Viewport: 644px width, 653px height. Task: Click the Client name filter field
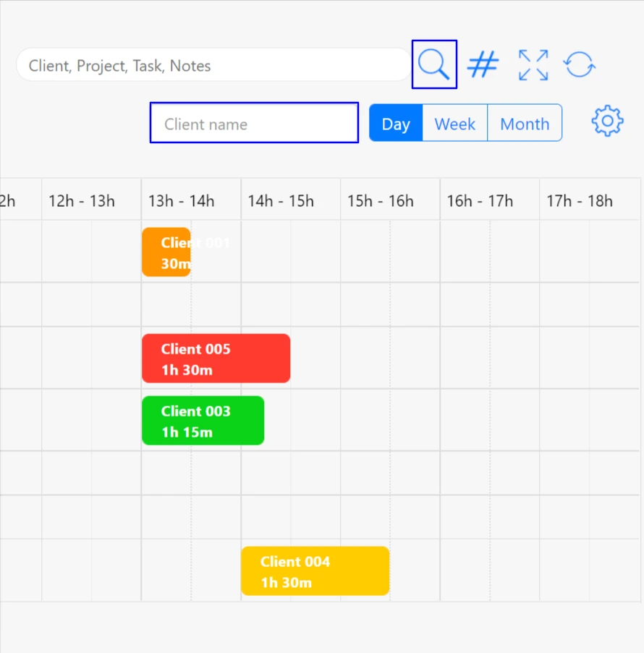[253, 123]
